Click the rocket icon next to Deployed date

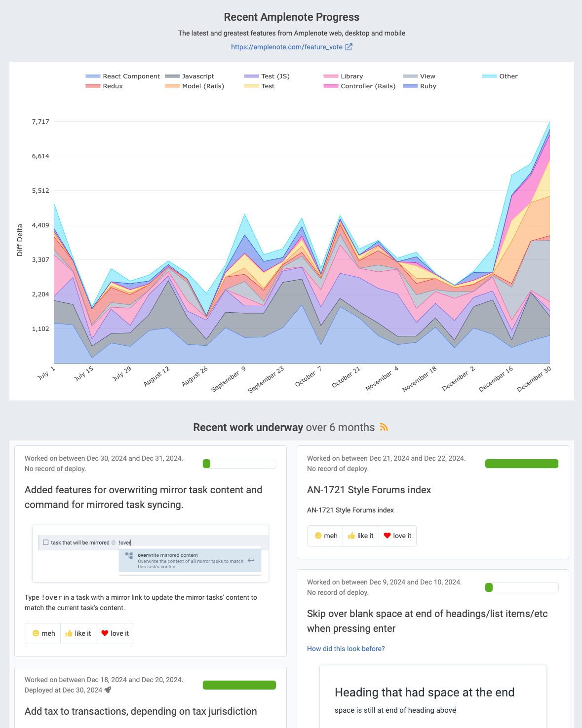pyautogui.click(x=108, y=690)
